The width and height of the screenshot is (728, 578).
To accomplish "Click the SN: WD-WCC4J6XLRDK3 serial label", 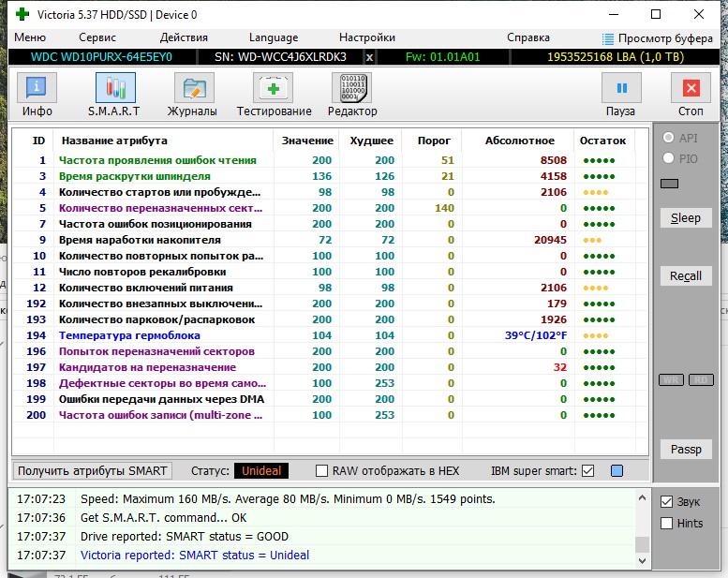I will (x=280, y=57).
